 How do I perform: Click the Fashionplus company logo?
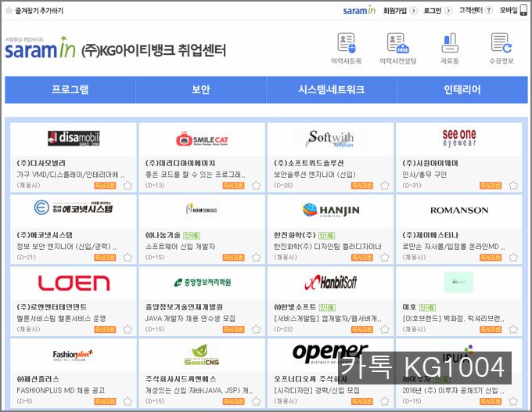pos(73,356)
